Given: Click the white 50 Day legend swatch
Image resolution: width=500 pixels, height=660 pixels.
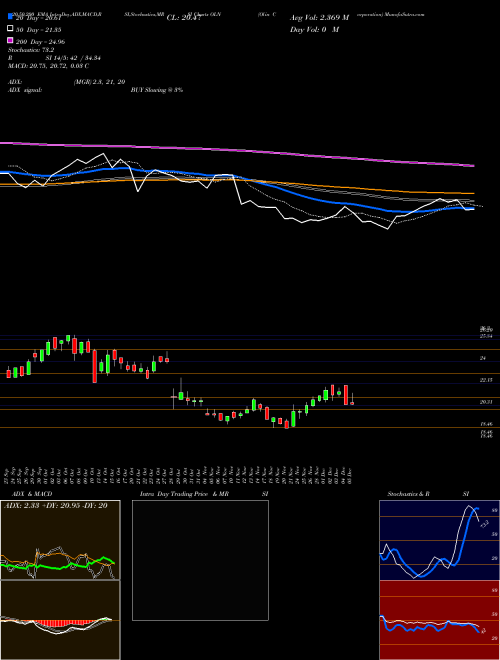Looking at the screenshot, I should [10, 29].
